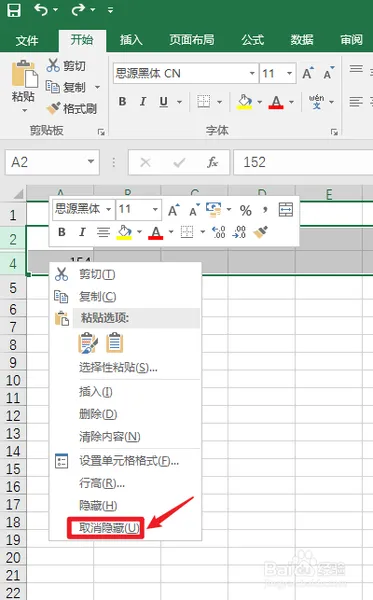Apply accounting number format on mini toolbar
The width and height of the screenshot is (373, 600).
(x=213, y=209)
